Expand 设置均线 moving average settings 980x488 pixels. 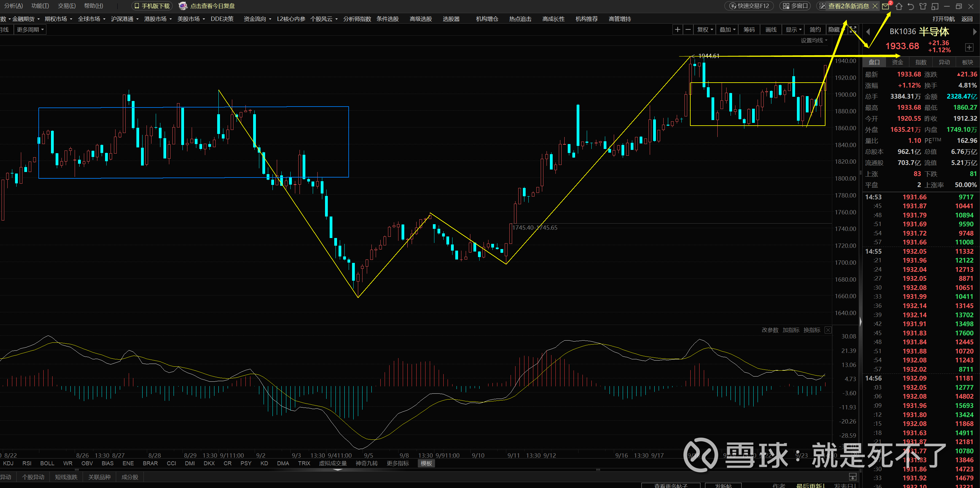tap(814, 40)
